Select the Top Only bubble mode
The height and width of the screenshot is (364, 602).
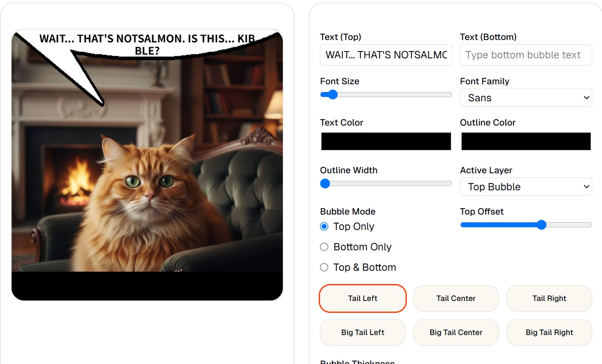[x=324, y=226]
